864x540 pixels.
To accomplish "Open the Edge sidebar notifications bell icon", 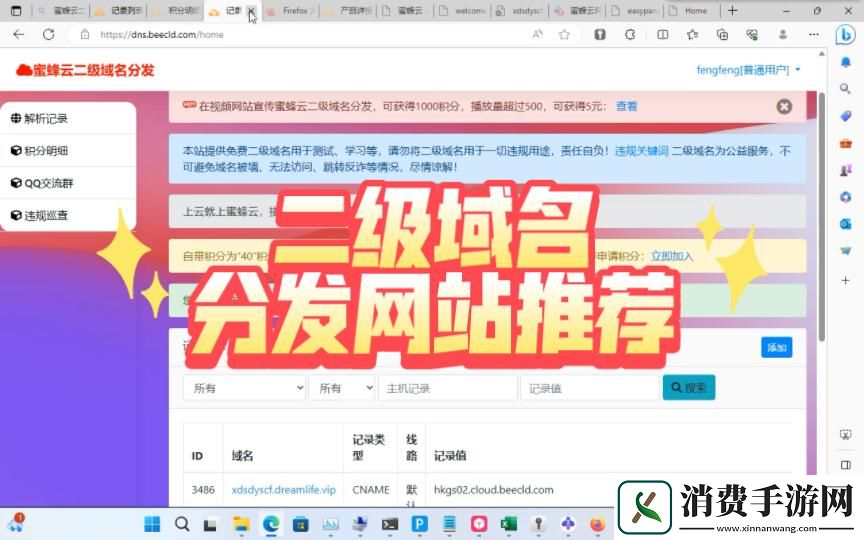I will coord(845,62).
